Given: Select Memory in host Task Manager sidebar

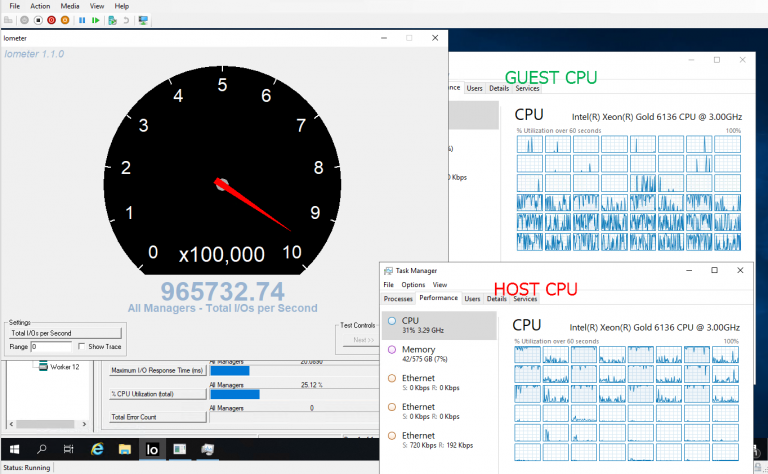Looking at the screenshot, I should pos(439,354).
